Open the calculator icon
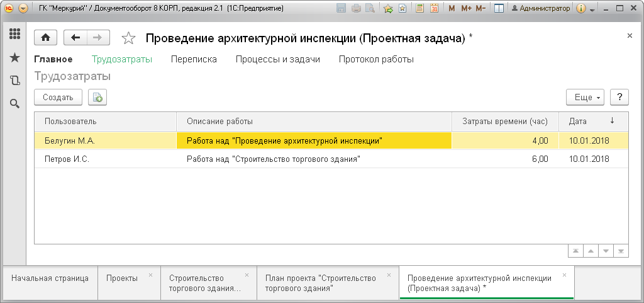 (419, 8)
